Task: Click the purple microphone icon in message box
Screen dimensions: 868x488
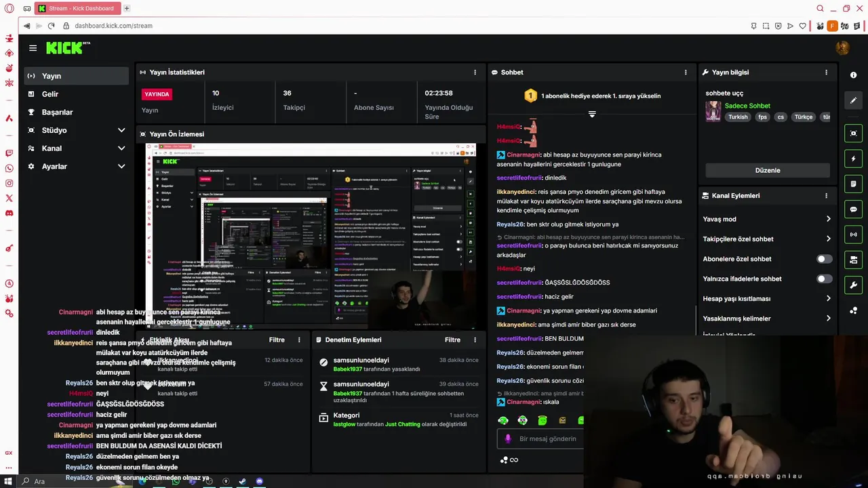Action: (x=508, y=439)
